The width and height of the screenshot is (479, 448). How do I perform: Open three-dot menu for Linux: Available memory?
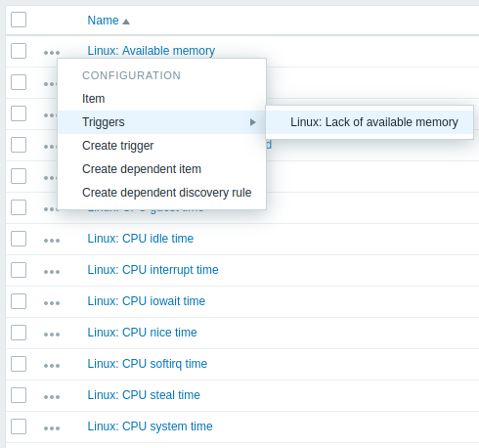point(52,52)
